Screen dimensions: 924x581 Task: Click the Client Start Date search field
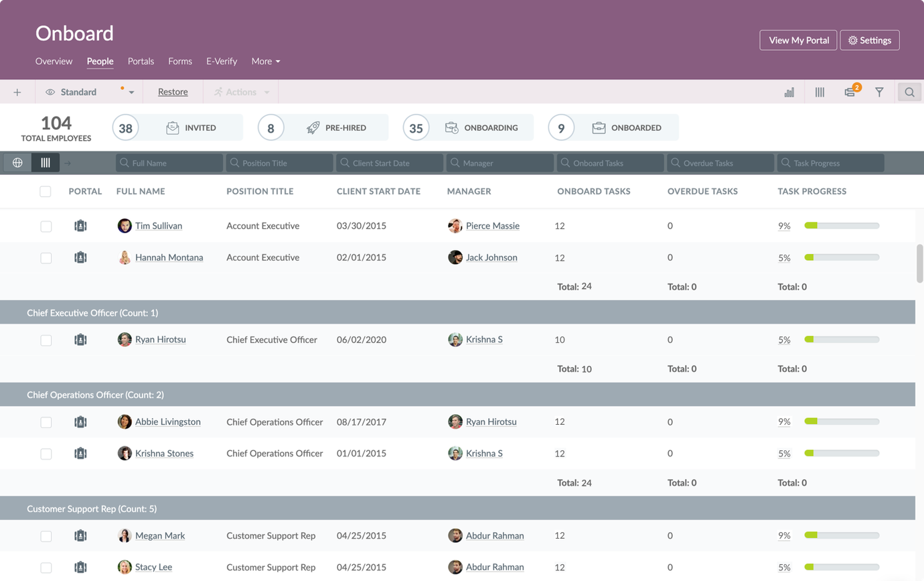point(390,163)
